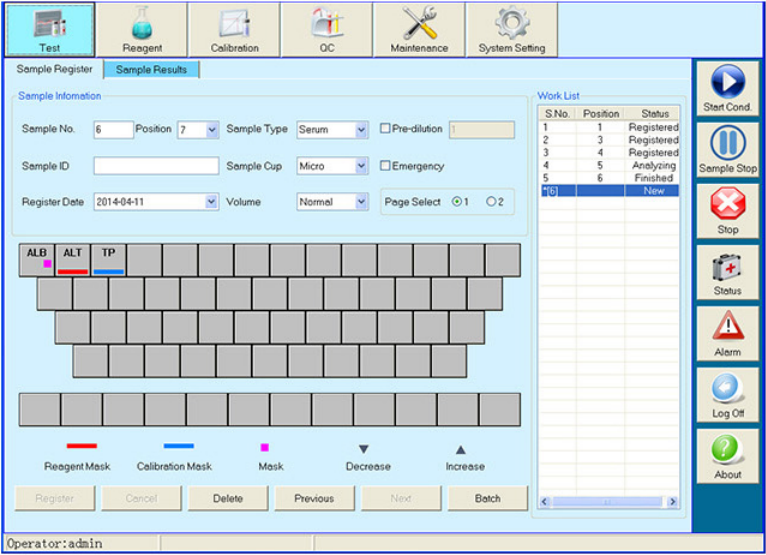766x555 pixels.
Task: Toggle the Pre-dilution checkbox
Action: click(385, 128)
